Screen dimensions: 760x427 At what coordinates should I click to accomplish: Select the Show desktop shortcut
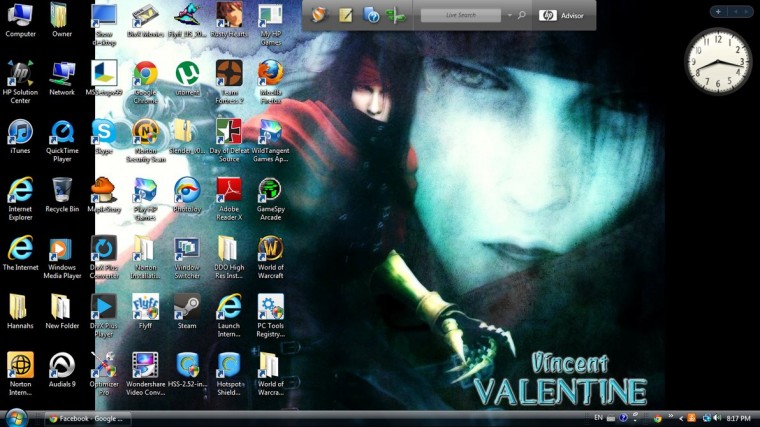coord(104,24)
